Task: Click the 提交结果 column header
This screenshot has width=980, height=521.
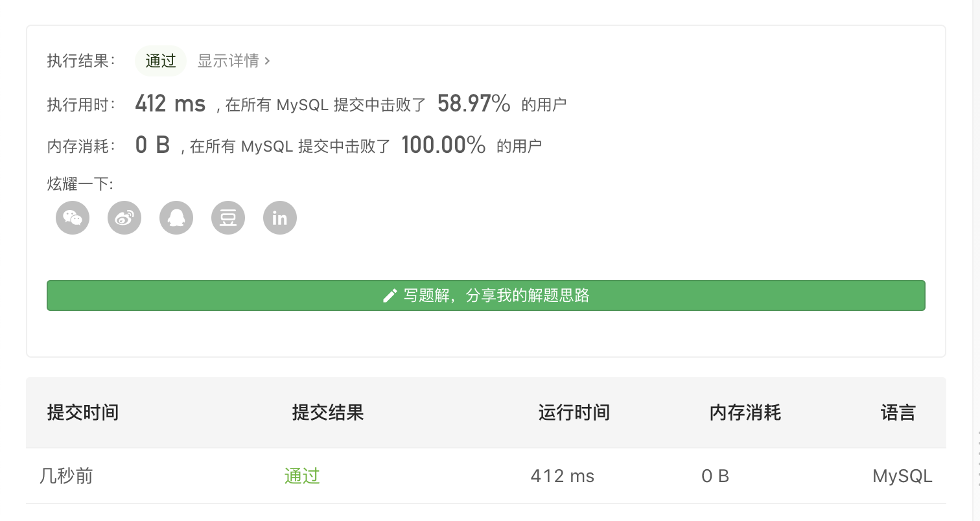Action: point(328,412)
